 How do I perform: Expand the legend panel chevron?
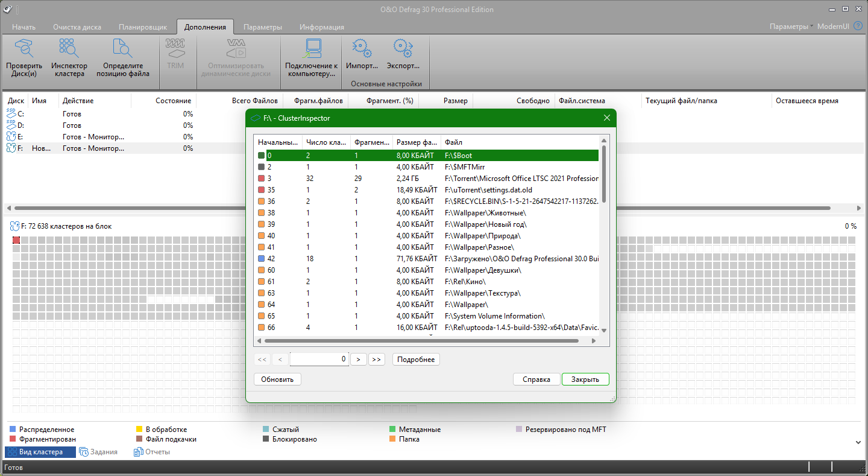(858, 442)
